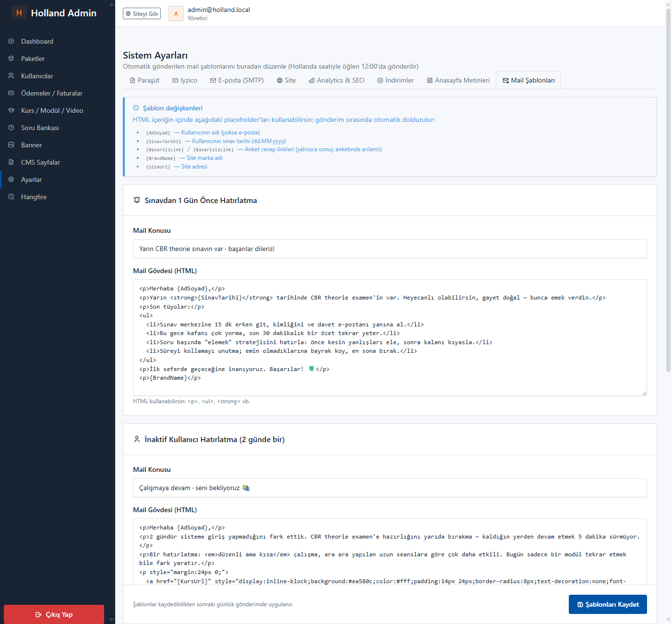672x624 pixels.
Task: Click the Şablonları Kaydet button
Action: click(x=608, y=604)
